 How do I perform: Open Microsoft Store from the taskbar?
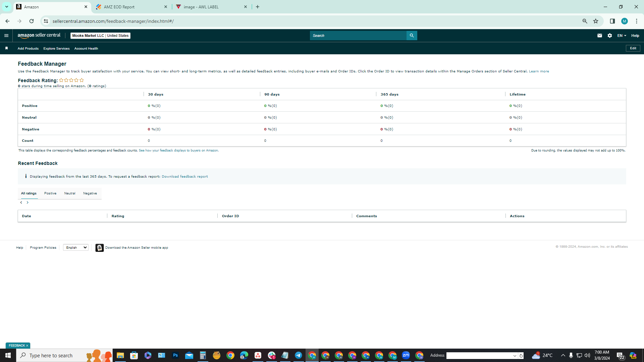click(x=134, y=355)
